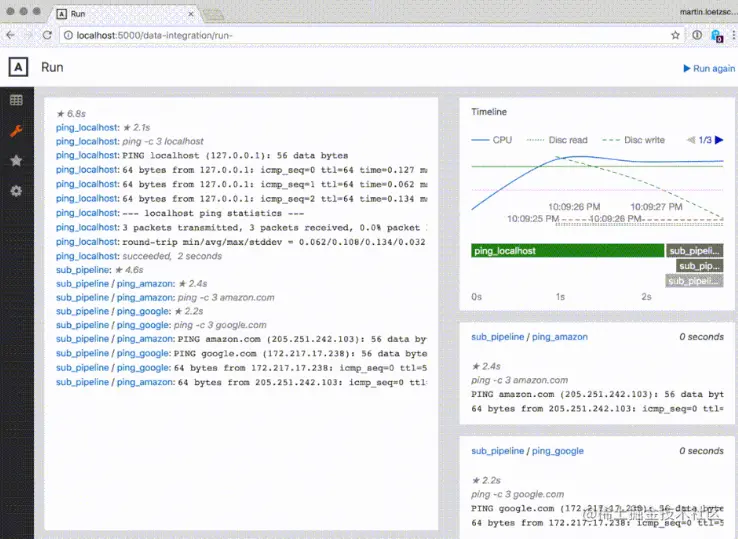Toggle CPU series in chart legend
The width and height of the screenshot is (738, 539).
(492, 140)
